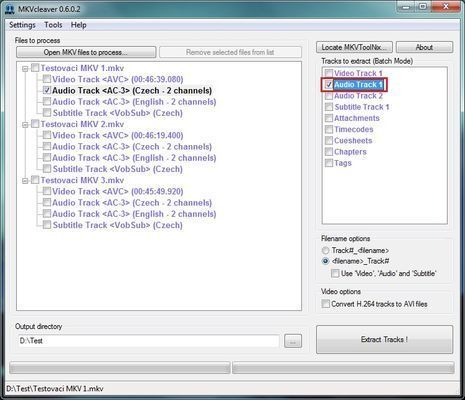This screenshot has width=465, height=400.
Task: Maximize the MKVcleaver window
Action: coord(423,7)
